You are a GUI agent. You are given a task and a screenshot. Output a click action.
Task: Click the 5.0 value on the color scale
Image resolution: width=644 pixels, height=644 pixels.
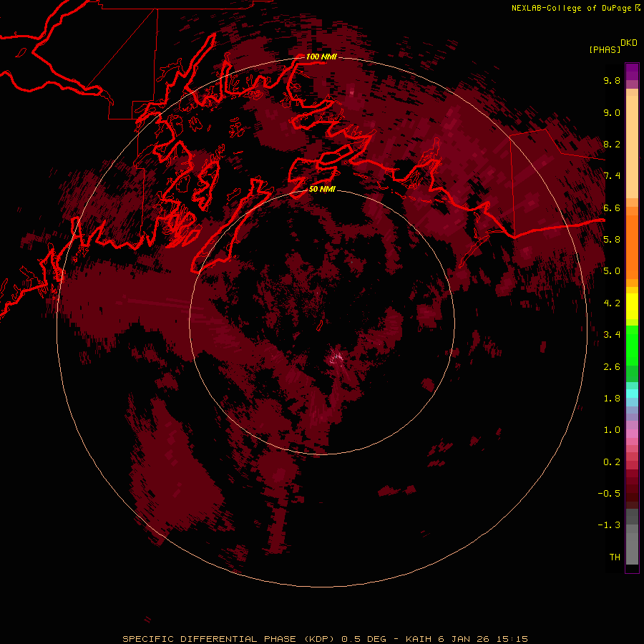click(612, 271)
